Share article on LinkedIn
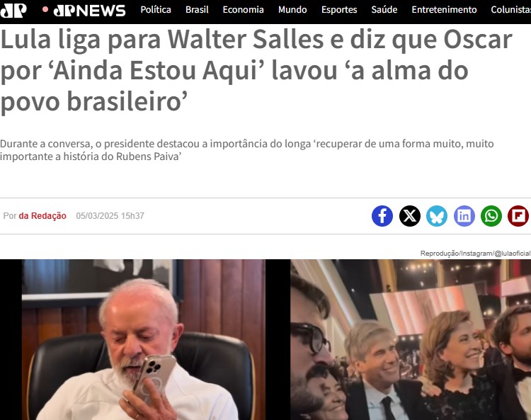This screenshot has height=420, width=531. coord(464,216)
